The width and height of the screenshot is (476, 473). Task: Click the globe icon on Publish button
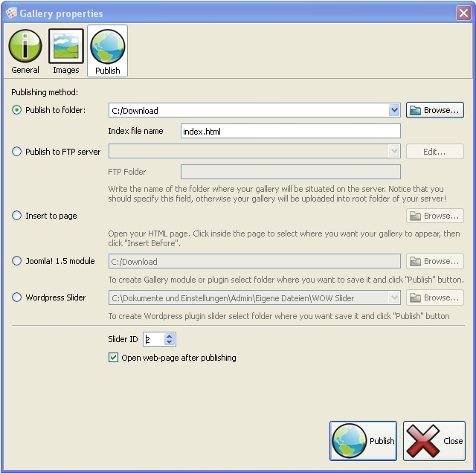350,440
